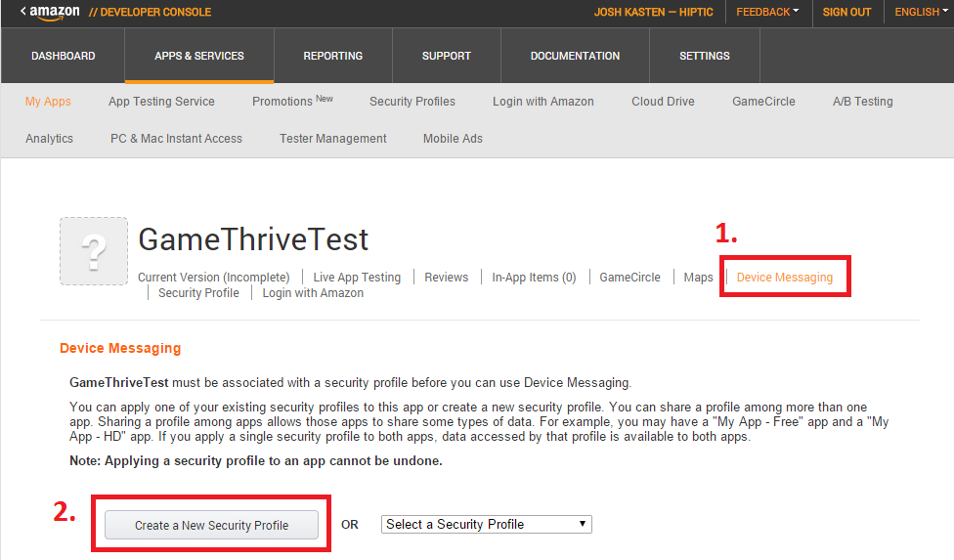The height and width of the screenshot is (560, 954).
Task: Open the app's Reviews link
Action: click(x=447, y=278)
